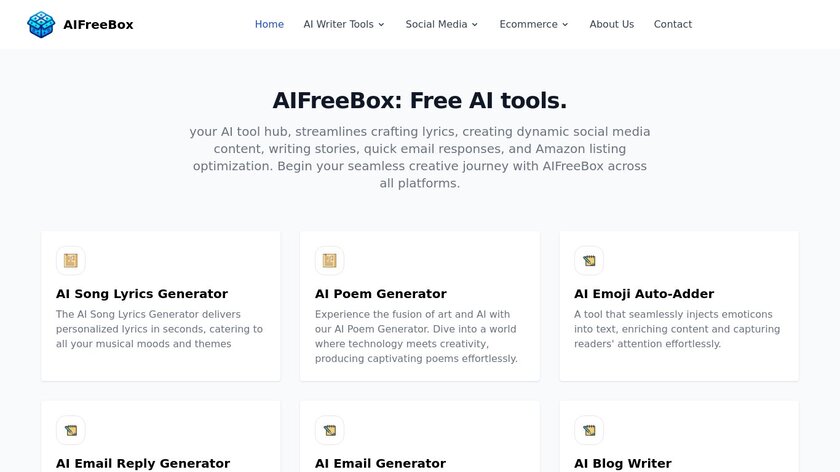This screenshot has height=472, width=840.
Task: Go to the Home menu item
Action: (x=269, y=24)
